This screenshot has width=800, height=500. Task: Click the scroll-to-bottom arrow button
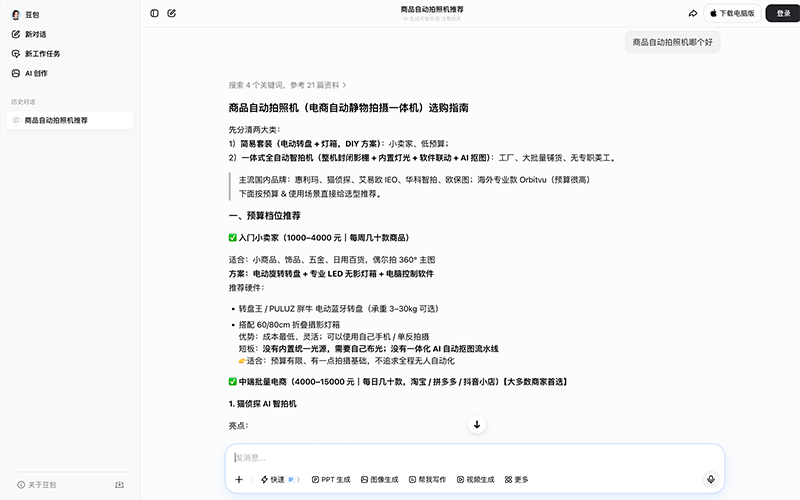[477, 424]
